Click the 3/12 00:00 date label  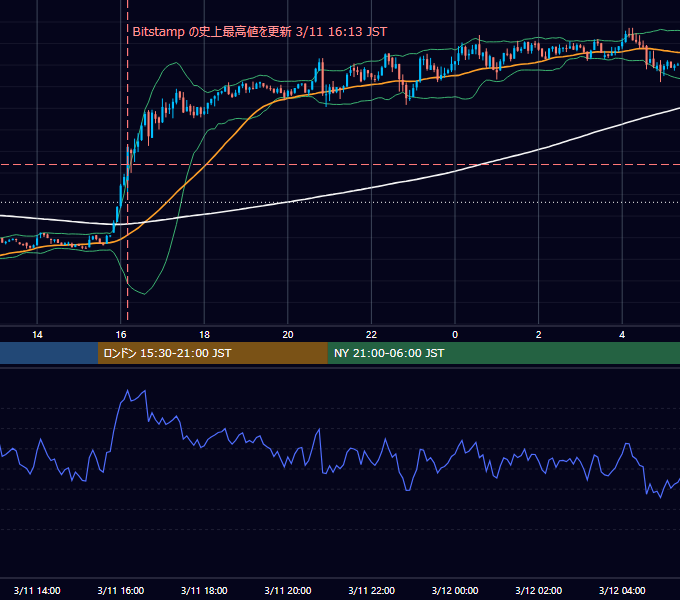(x=455, y=590)
